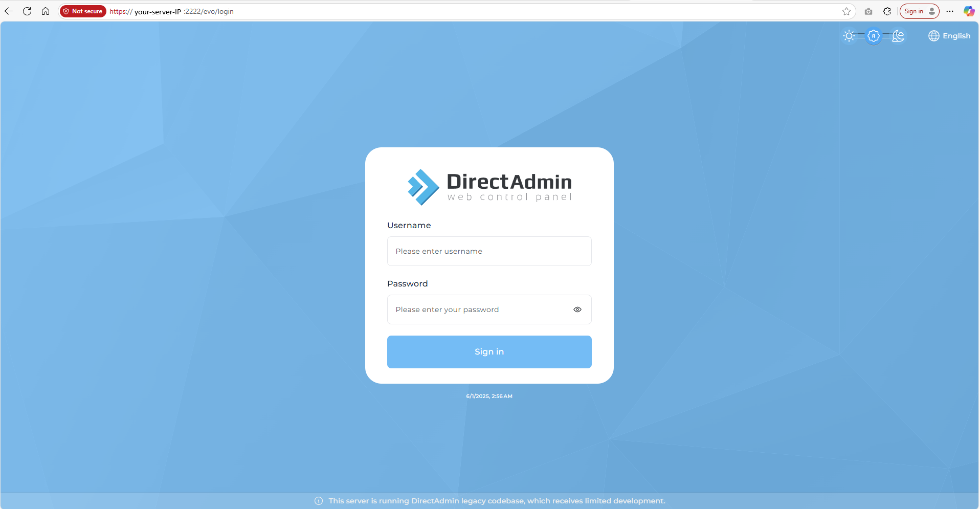Click the browser Sign in profile button
Image resolution: width=980 pixels, height=509 pixels.
click(x=919, y=11)
